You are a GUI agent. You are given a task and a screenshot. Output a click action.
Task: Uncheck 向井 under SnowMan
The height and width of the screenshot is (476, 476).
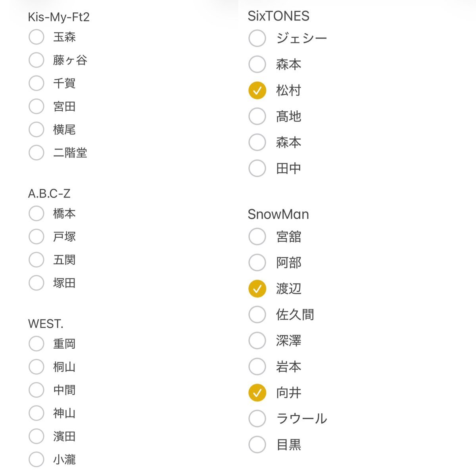[x=257, y=393]
